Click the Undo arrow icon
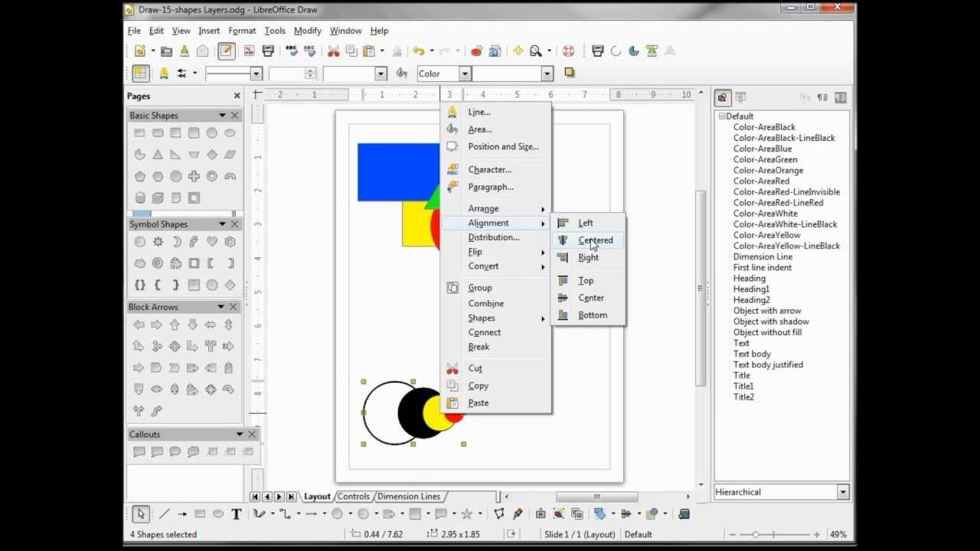The height and width of the screenshot is (551, 980). point(418,51)
